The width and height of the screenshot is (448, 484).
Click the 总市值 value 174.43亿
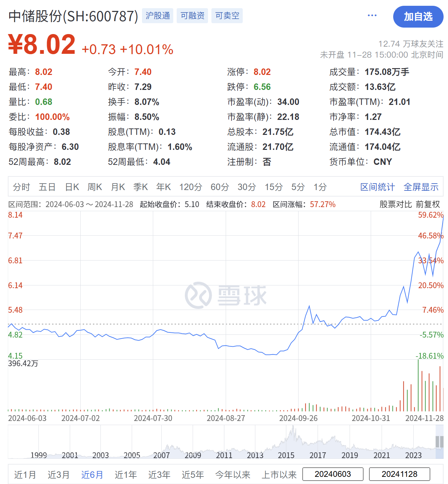point(382,132)
